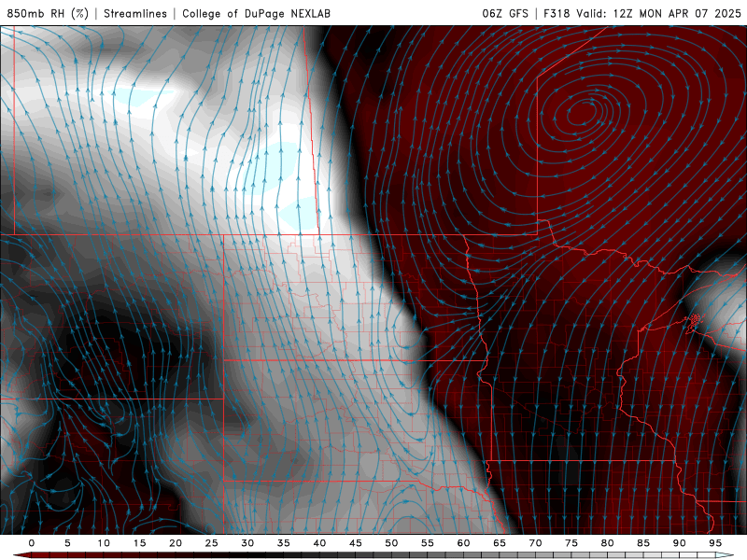
Task: Click the 50 label on the color scale
Action: (391, 543)
